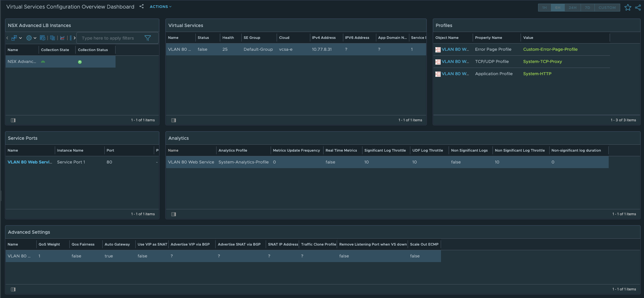Toggle column visibility in the Advanced Settings panel
644x298 pixels.
point(13,289)
